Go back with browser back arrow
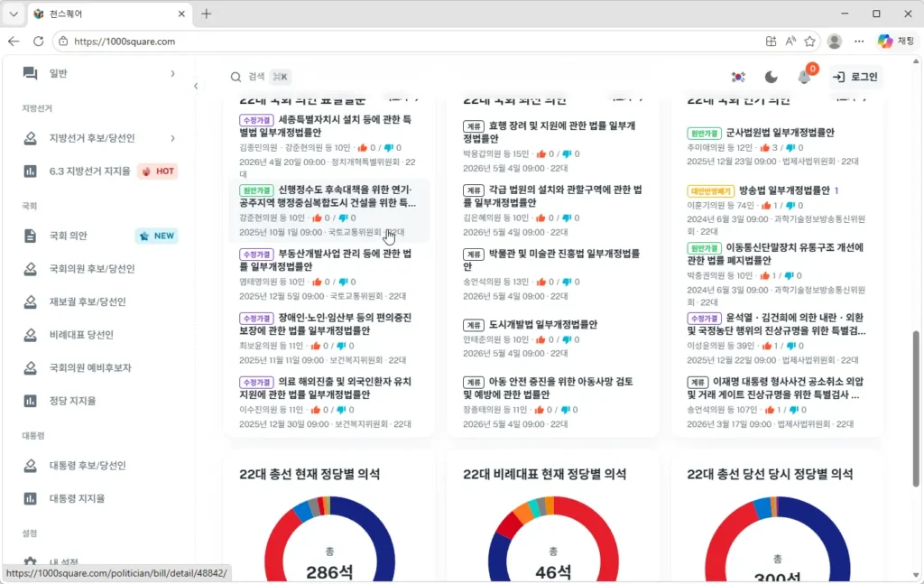Image resolution: width=924 pixels, height=584 pixels. point(14,42)
